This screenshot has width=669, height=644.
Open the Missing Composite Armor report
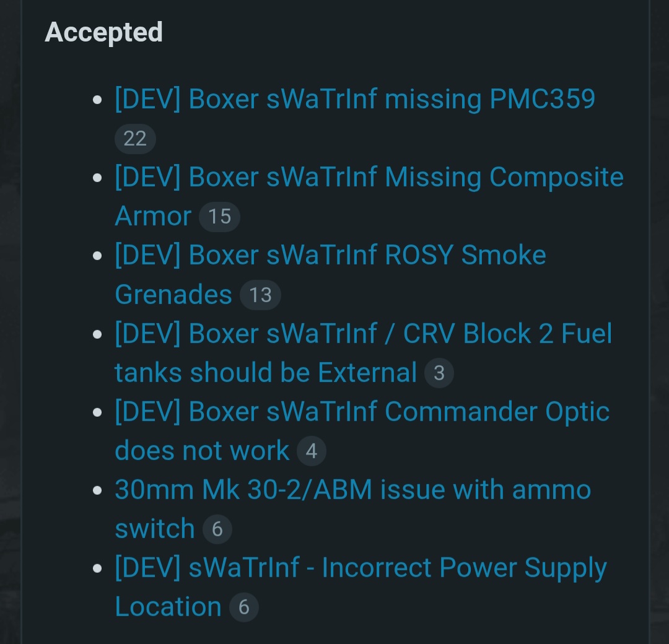[369, 178]
